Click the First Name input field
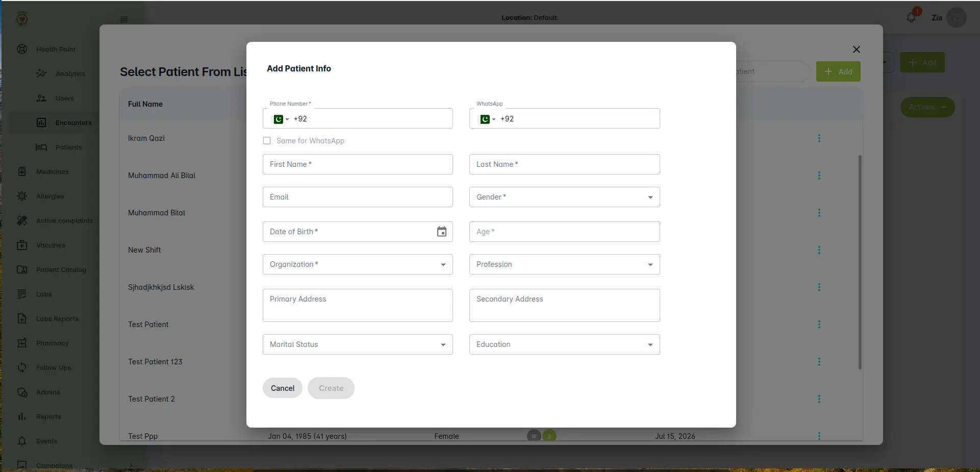Screen dimensions: 980x472 point(358,164)
